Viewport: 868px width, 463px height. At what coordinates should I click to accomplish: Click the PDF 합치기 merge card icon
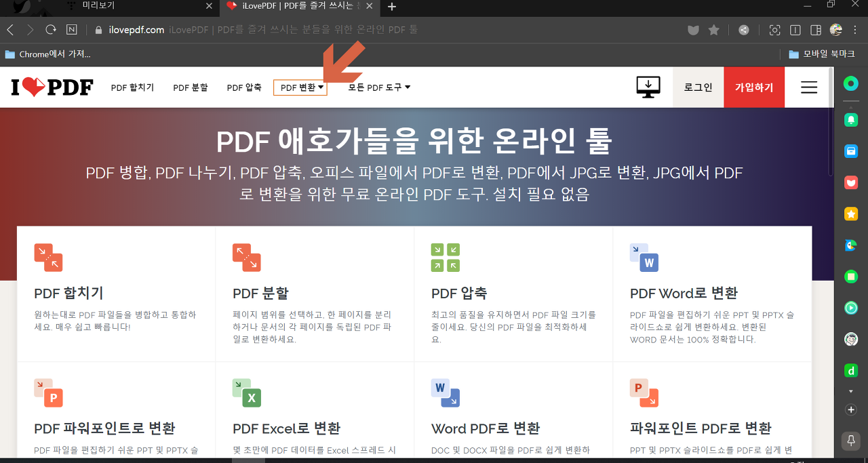pyautogui.click(x=48, y=258)
